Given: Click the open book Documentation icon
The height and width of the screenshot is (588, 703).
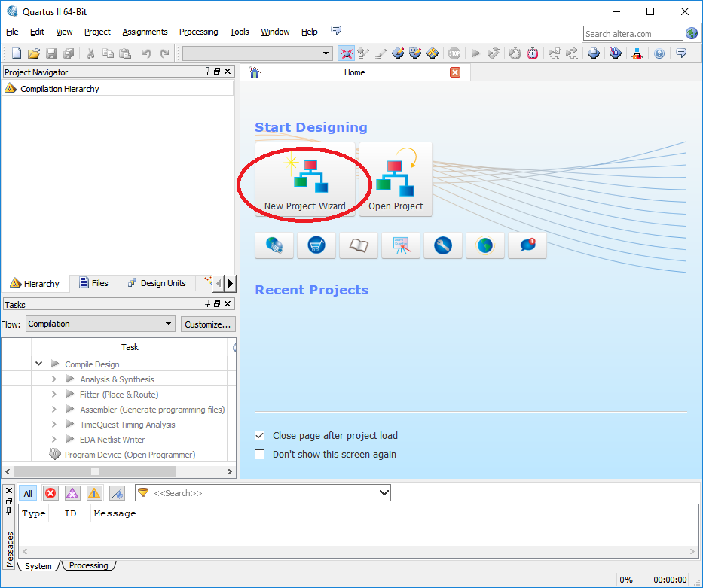Looking at the screenshot, I should point(358,245).
